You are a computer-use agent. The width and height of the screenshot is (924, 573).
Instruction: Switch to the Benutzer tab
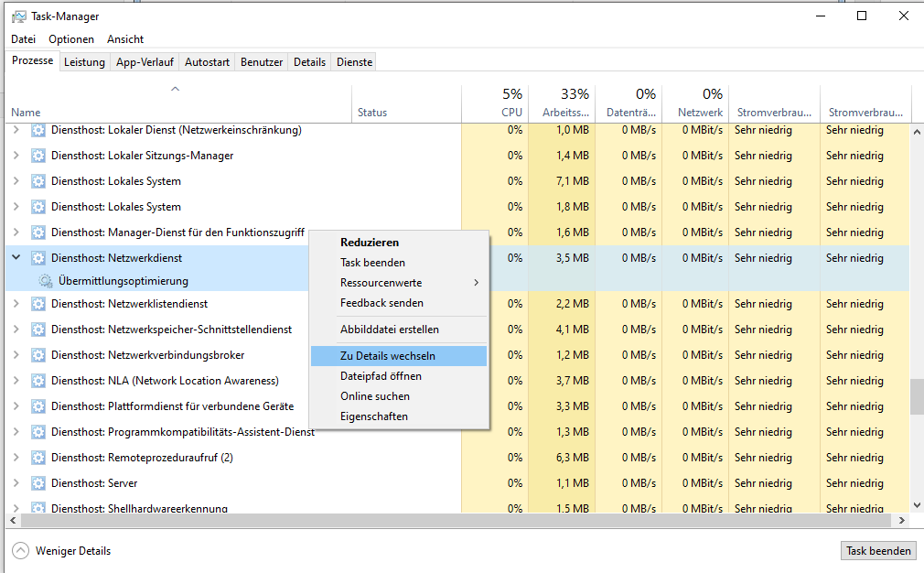[262, 62]
